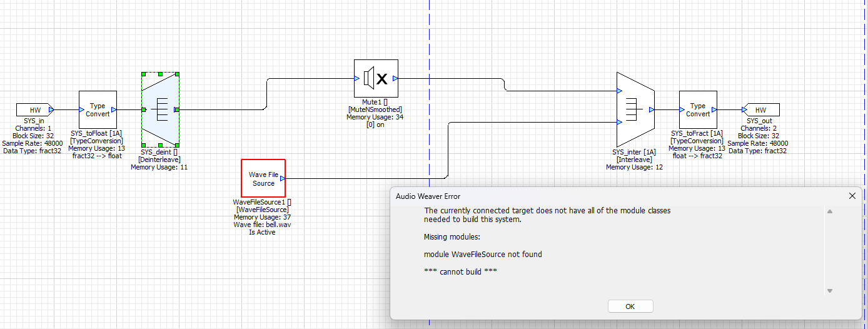The image size is (868, 329).
Task: Click the SYS_deint top-left selection handle
Action: [x=143, y=74]
